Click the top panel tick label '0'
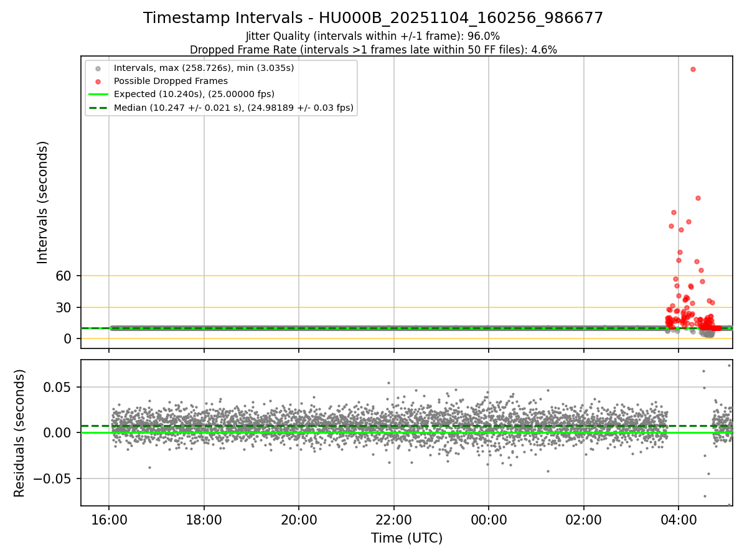747x560 pixels. (x=69, y=339)
